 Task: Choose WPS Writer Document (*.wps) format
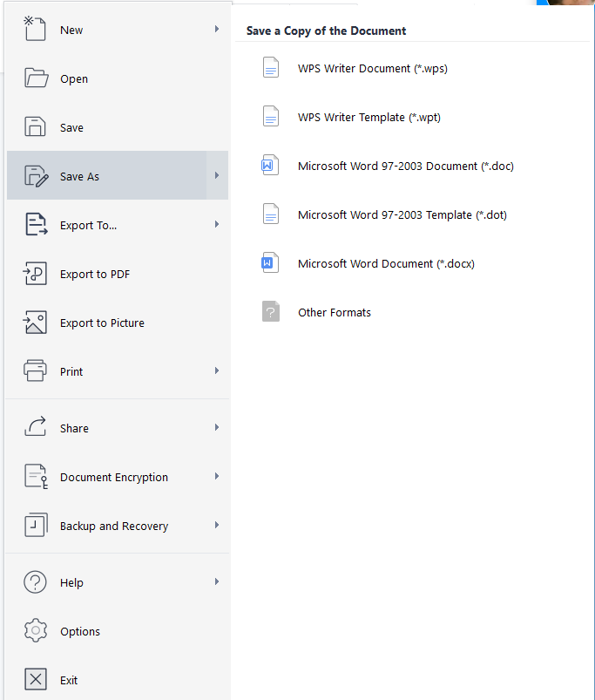click(x=372, y=68)
